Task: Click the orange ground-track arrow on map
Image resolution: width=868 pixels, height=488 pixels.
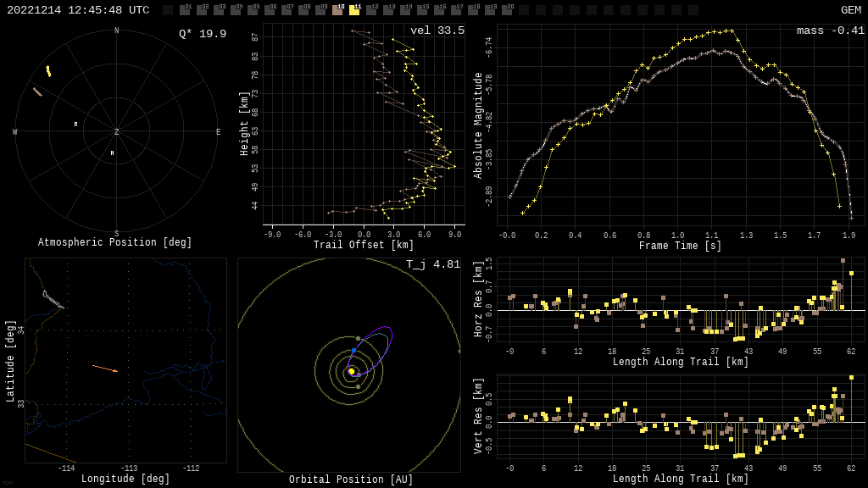Action: [105, 369]
